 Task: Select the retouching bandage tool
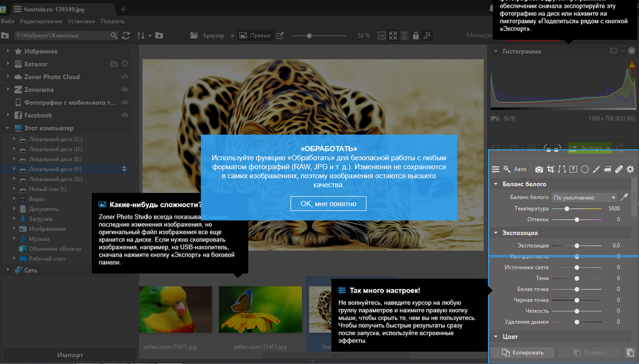pyautogui.click(x=619, y=169)
